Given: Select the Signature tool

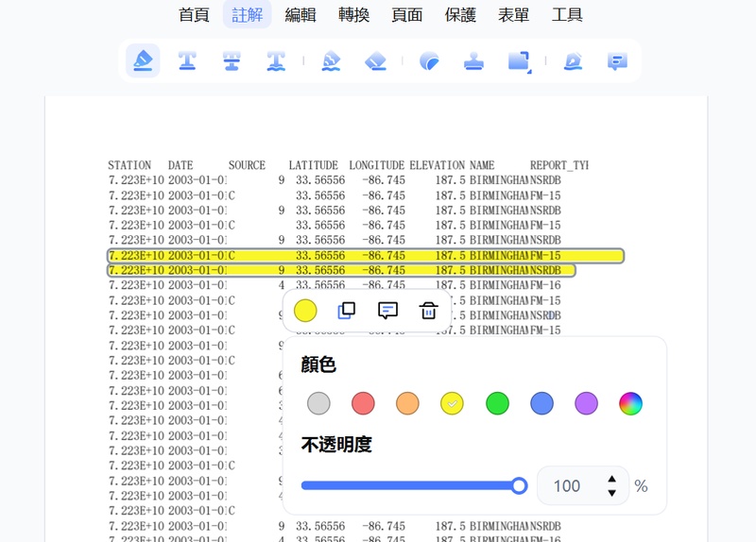Looking at the screenshot, I should pos(574,61).
